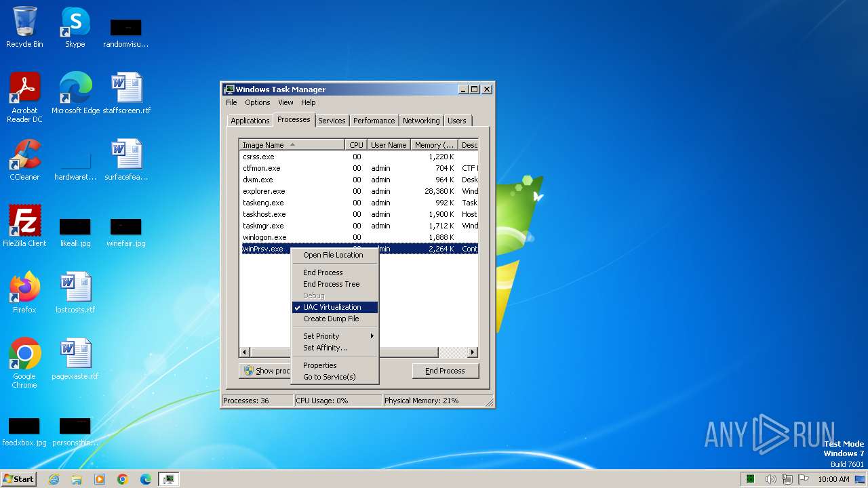Open hardwaret... item on desktop
The width and height of the screenshot is (868, 488).
pos(75,165)
